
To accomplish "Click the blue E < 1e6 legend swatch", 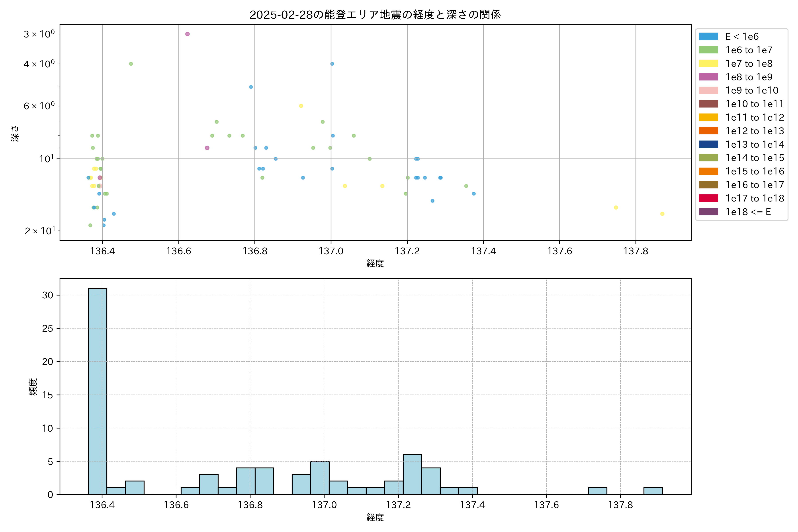I will [x=708, y=36].
